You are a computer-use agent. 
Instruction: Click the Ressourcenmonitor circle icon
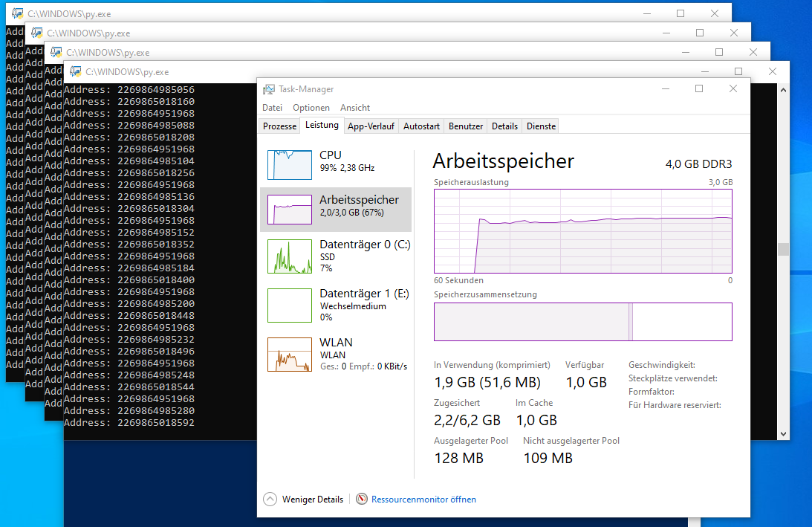[x=362, y=499]
